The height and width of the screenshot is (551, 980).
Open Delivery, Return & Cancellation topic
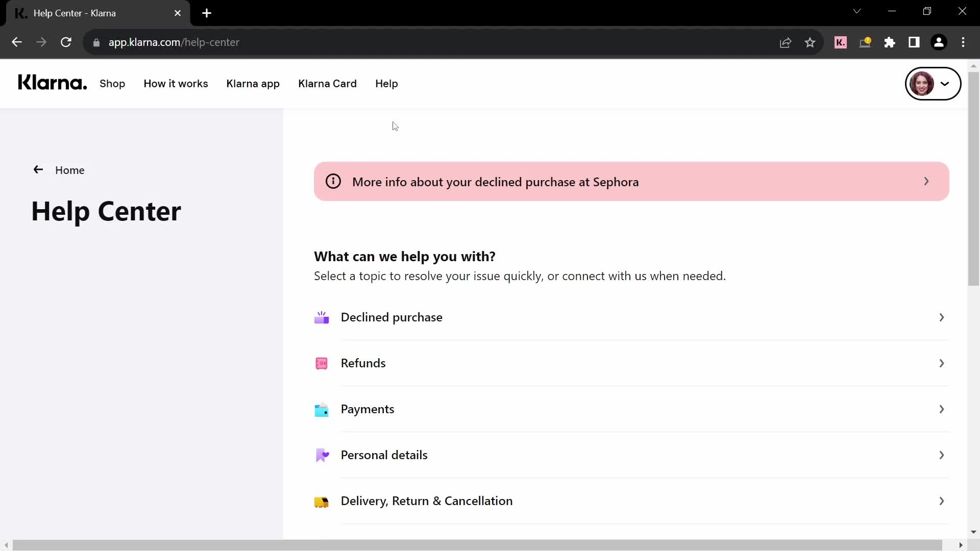point(631,501)
